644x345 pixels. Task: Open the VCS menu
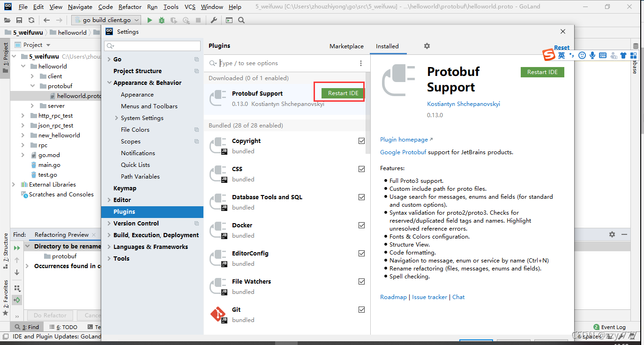click(x=190, y=7)
